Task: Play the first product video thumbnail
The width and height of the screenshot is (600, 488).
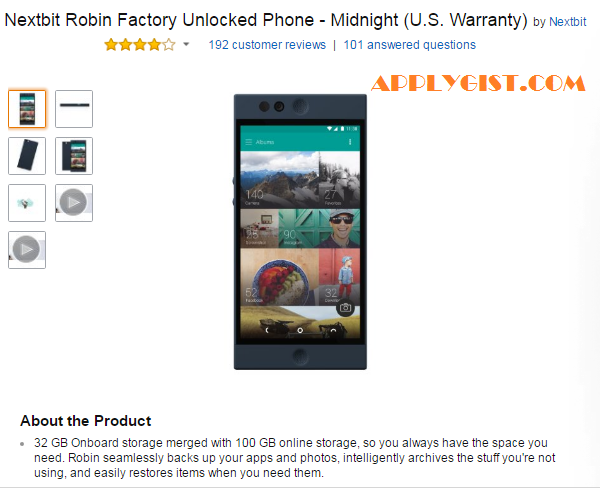Action: click(74, 203)
